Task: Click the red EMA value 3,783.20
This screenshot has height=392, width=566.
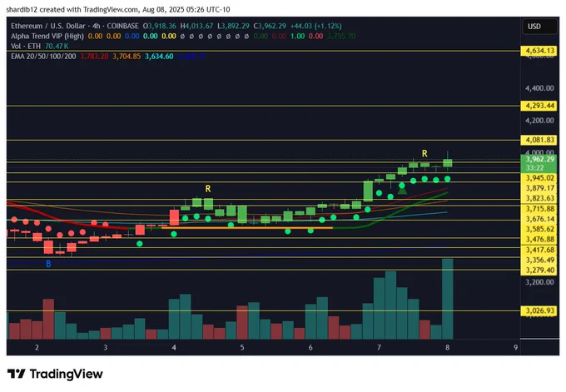Action: [94, 57]
